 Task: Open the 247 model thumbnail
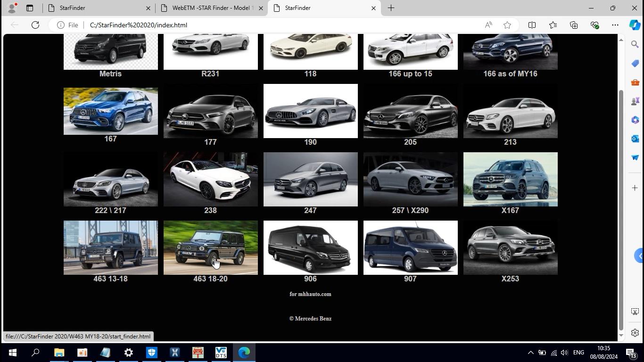pos(310,179)
